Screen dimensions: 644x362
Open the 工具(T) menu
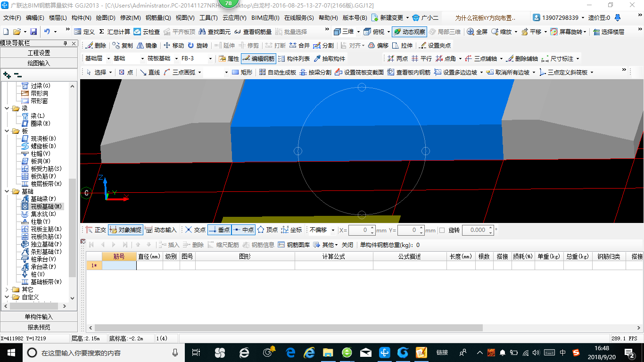(208, 18)
